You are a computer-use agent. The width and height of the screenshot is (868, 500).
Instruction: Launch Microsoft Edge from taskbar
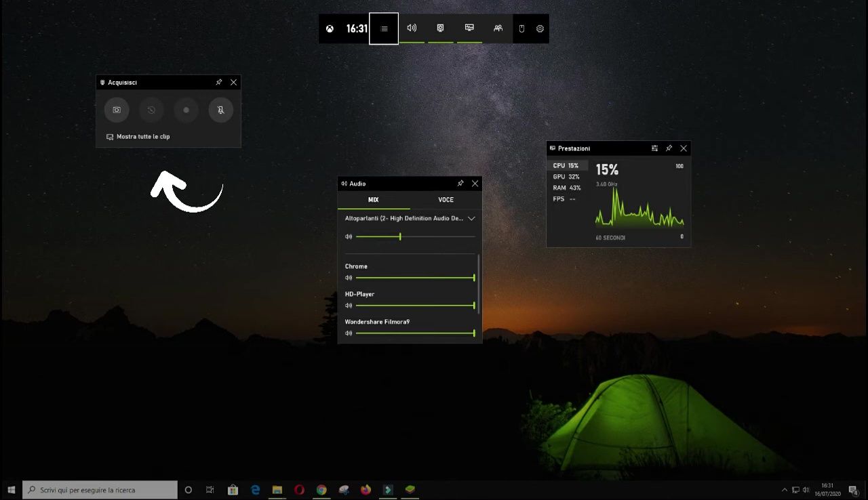pyautogui.click(x=255, y=490)
